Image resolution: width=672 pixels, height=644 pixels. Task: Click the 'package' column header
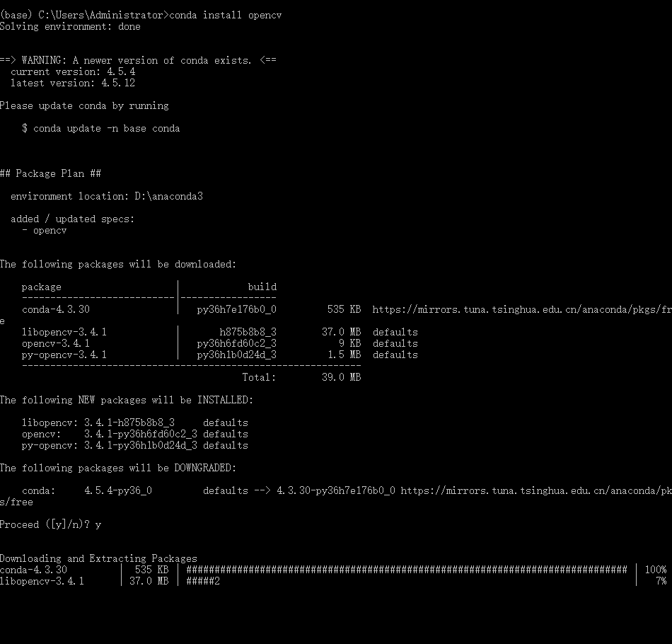pyautogui.click(x=42, y=287)
